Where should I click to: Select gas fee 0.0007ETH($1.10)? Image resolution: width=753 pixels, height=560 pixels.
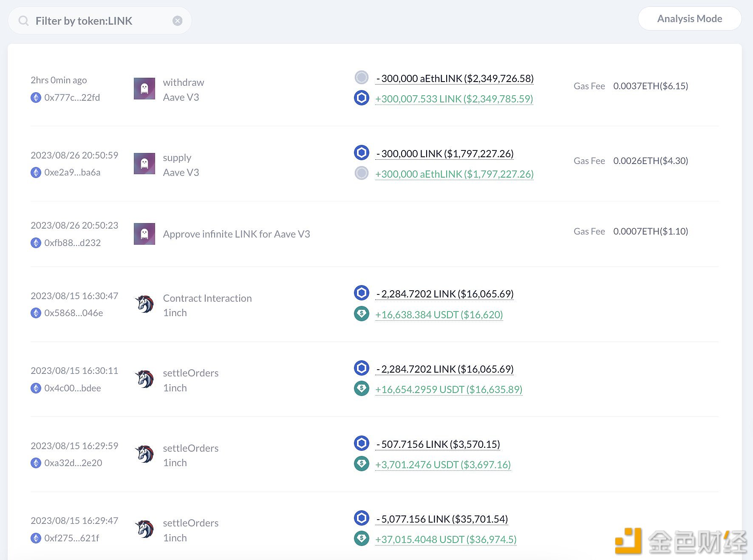click(x=651, y=231)
